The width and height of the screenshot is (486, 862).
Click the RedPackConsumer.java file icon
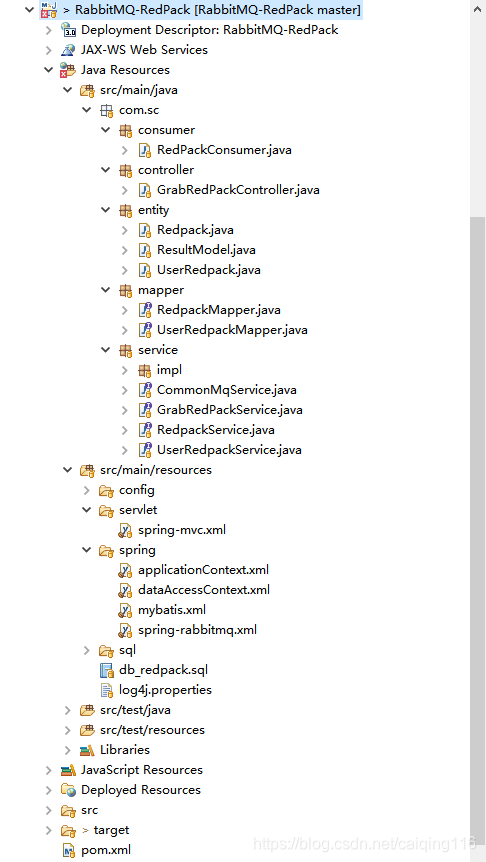tap(144, 150)
